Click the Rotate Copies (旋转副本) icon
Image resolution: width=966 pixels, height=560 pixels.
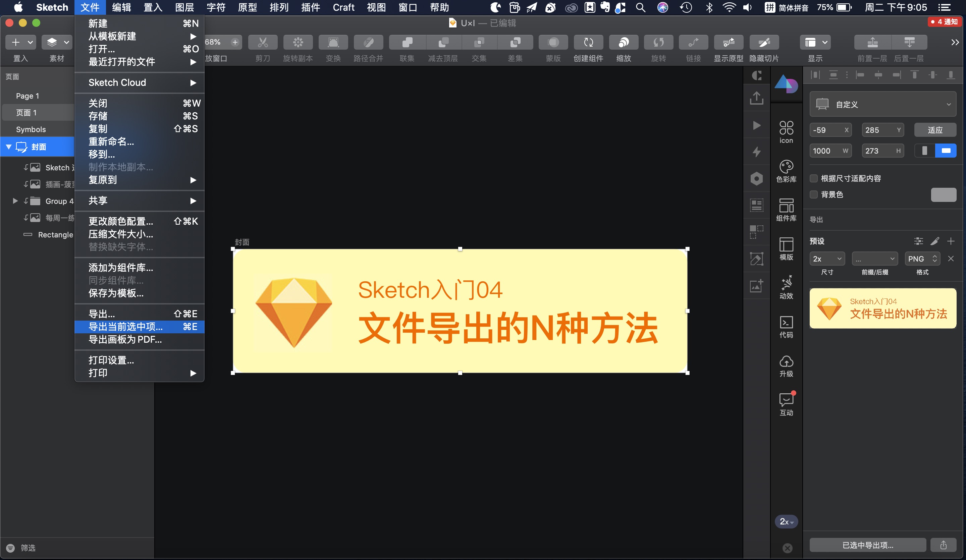coord(298,43)
